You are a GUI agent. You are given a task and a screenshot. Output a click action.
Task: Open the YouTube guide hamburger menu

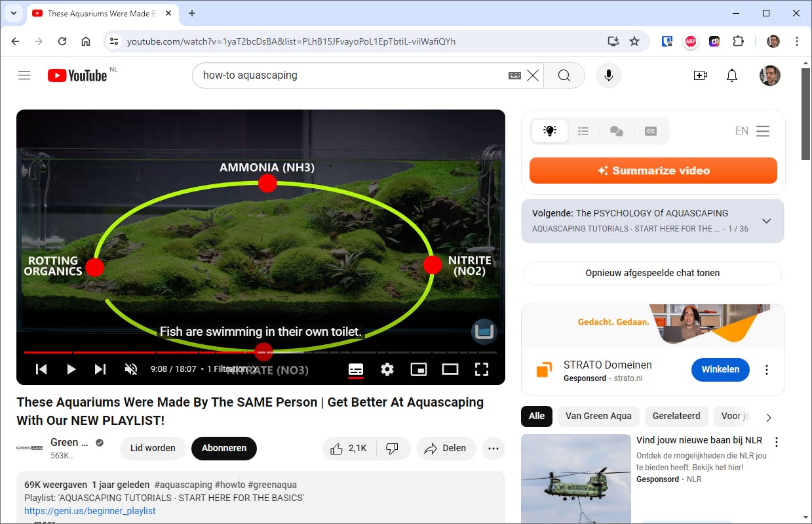24,75
